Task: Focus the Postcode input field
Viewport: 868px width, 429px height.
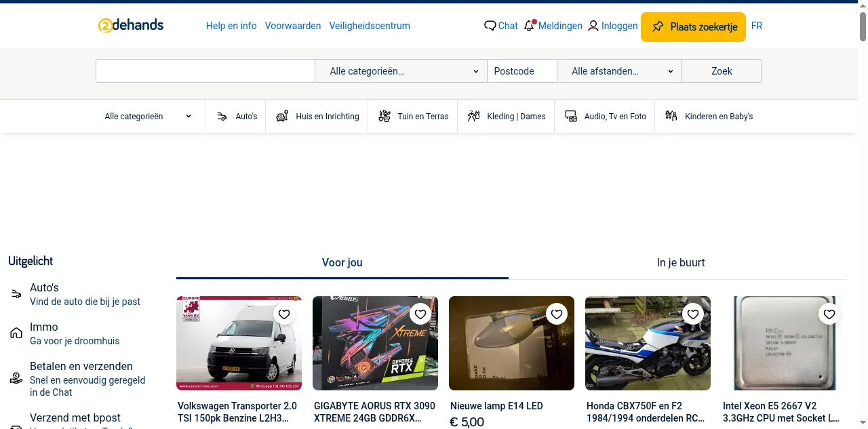Action: point(521,71)
